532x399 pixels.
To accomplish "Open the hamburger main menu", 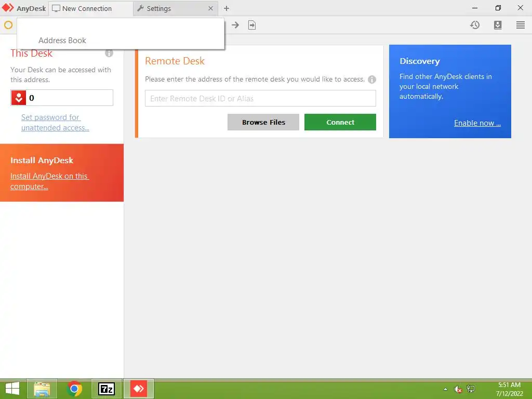I will point(521,25).
